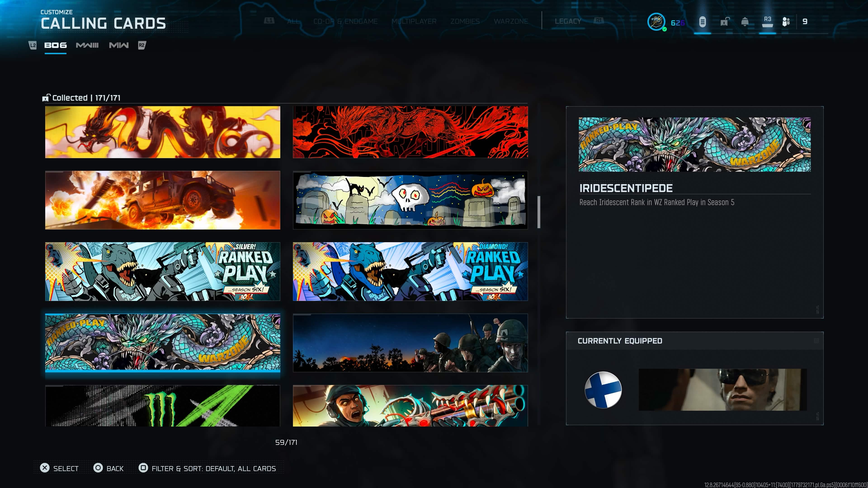The width and height of the screenshot is (868, 488).
Task: Open FILTER & SORT: DEFAULT, ALL CARDS
Action: point(214,469)
